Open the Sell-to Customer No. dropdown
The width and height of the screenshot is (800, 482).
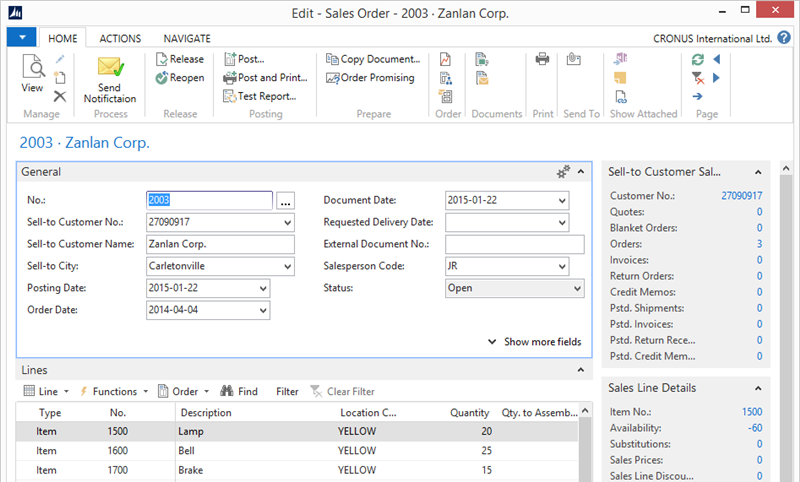tap(287, 222)
